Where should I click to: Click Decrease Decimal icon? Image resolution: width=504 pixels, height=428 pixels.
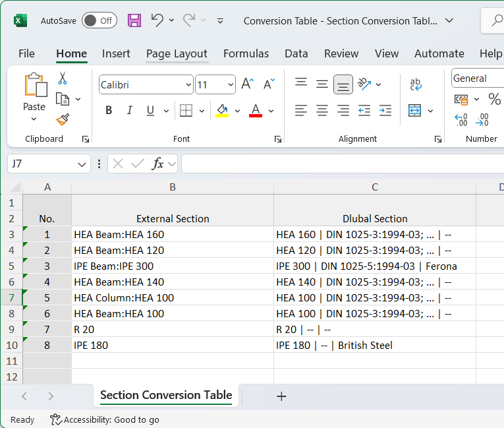click(482, 120)
